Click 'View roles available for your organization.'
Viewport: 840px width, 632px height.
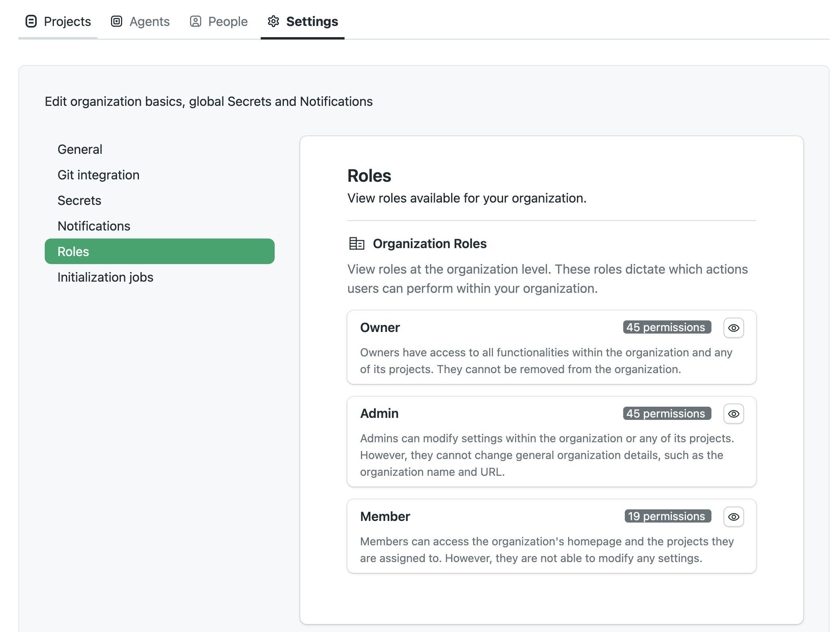(467, 198)
